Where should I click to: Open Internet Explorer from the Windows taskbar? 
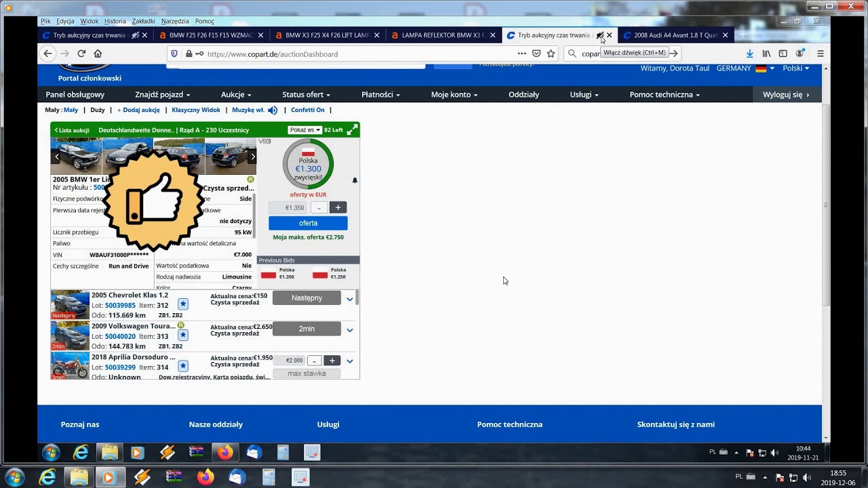tap(47, 477)
